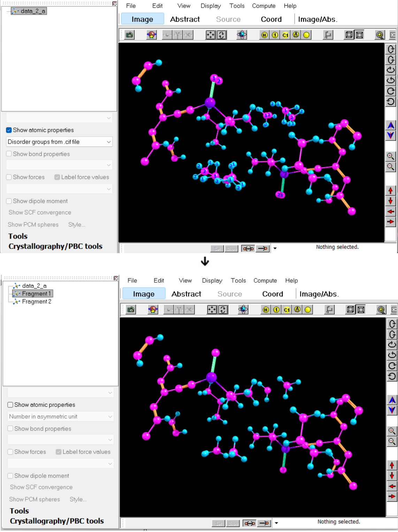This screenshot has width=398, height=532.
Task: Select Fragment 2 in the structure tree
Action: point(37,302)
